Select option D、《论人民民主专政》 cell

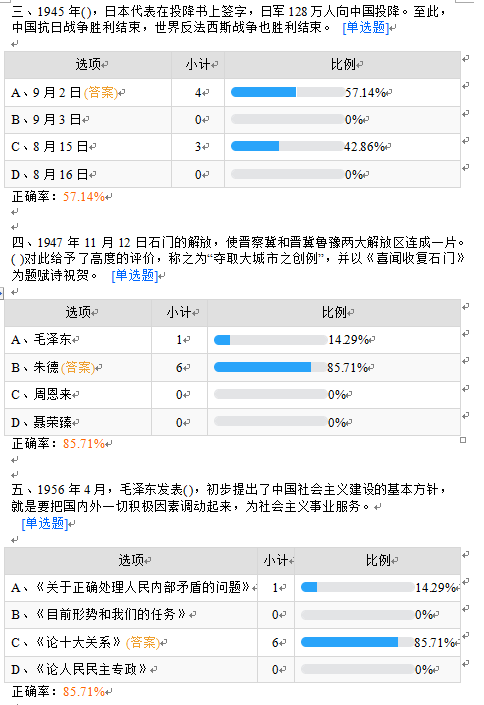[131, 669]
